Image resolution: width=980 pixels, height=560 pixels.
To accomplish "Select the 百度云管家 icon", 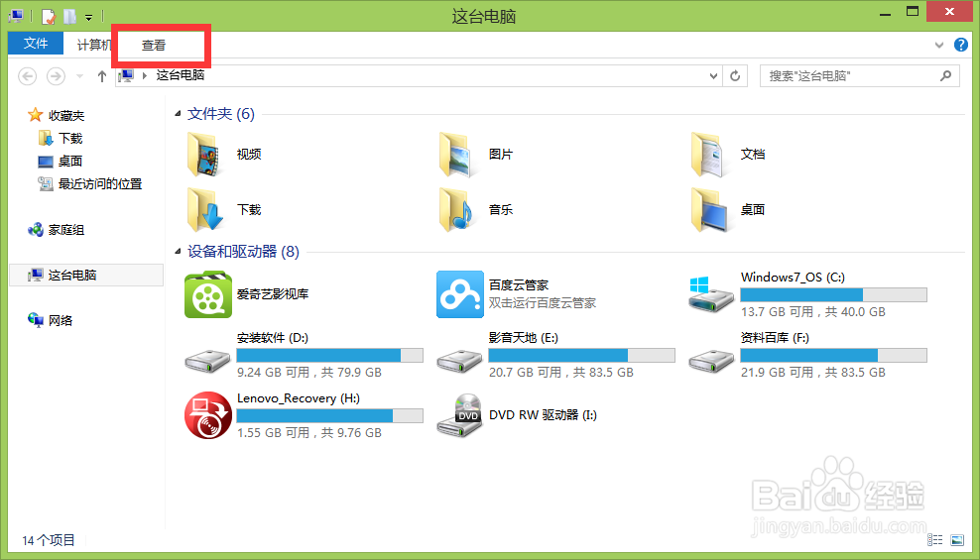I will click(460, 294).
